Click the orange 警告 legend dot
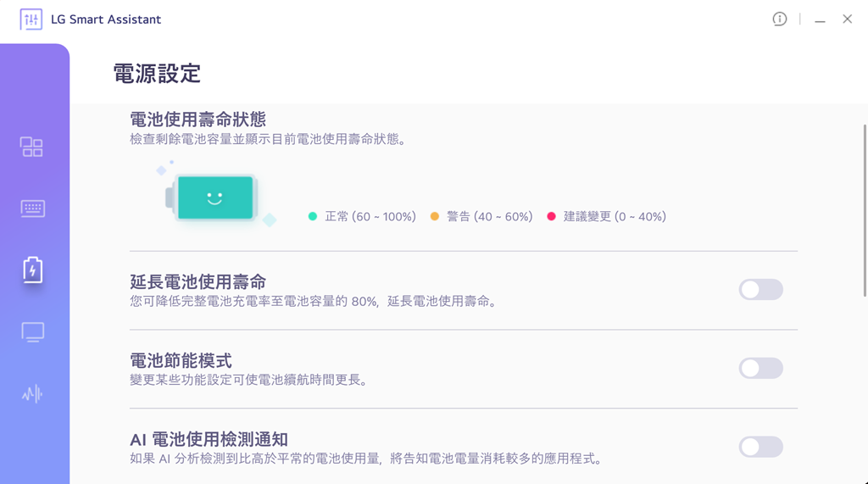 (435, 217)
